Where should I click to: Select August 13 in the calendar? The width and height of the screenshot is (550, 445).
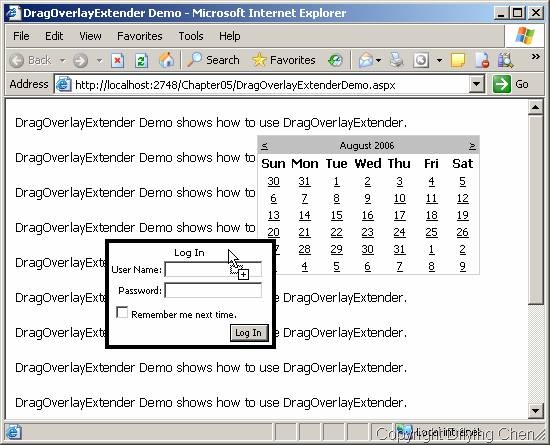274,215
